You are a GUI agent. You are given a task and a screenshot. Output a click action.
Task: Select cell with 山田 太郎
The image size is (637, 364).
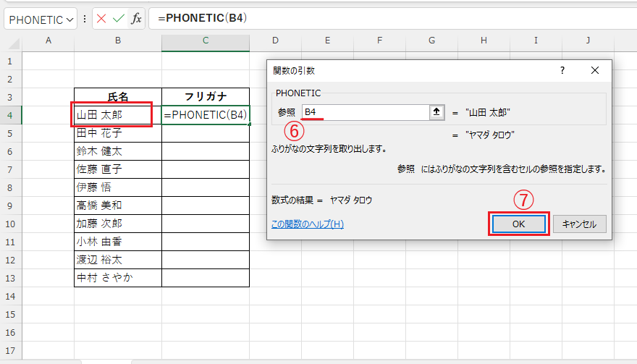[x=118, y=115]
